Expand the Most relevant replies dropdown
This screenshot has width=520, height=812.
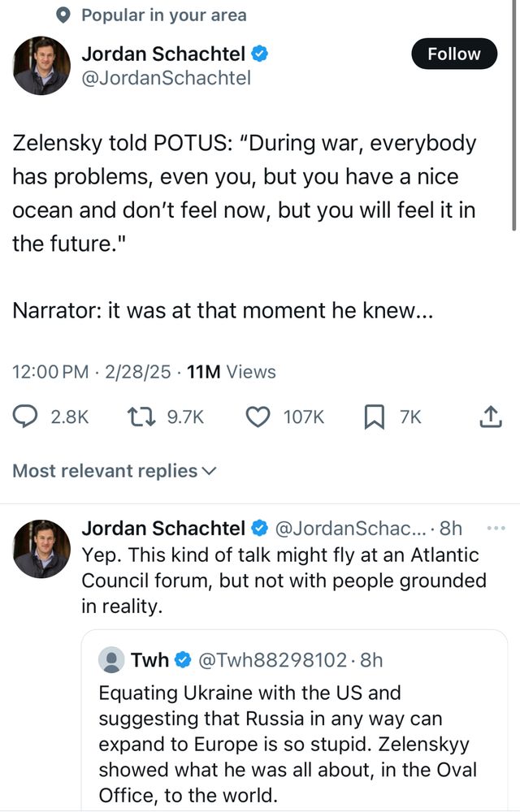(x=115, y=471)
